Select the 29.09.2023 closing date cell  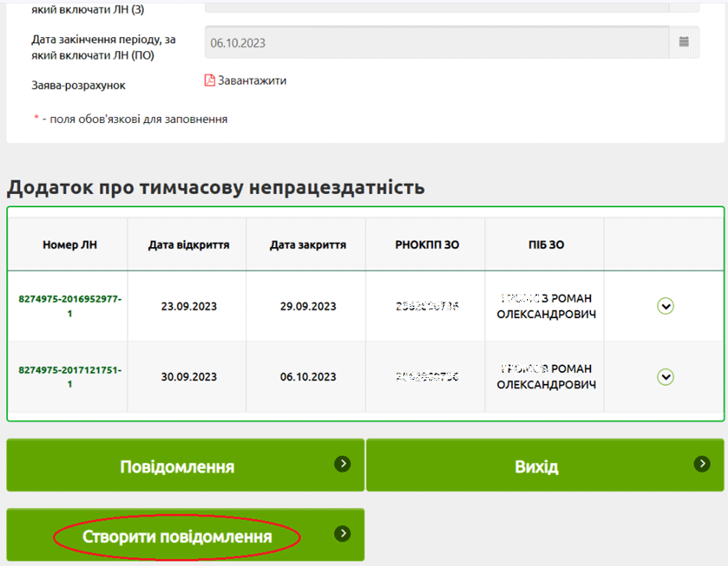pyautogui.click(x=308, y=306)
